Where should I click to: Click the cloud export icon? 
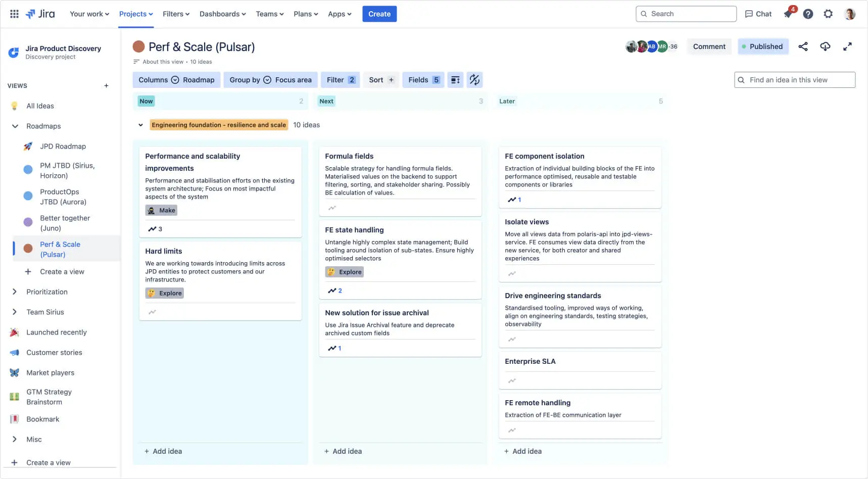[x=825, y=46]
